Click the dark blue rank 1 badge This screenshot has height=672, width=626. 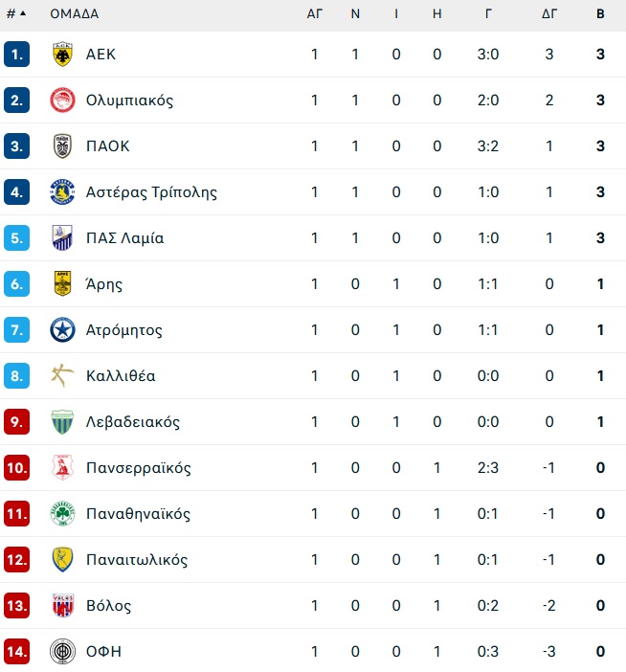[16, 55]
